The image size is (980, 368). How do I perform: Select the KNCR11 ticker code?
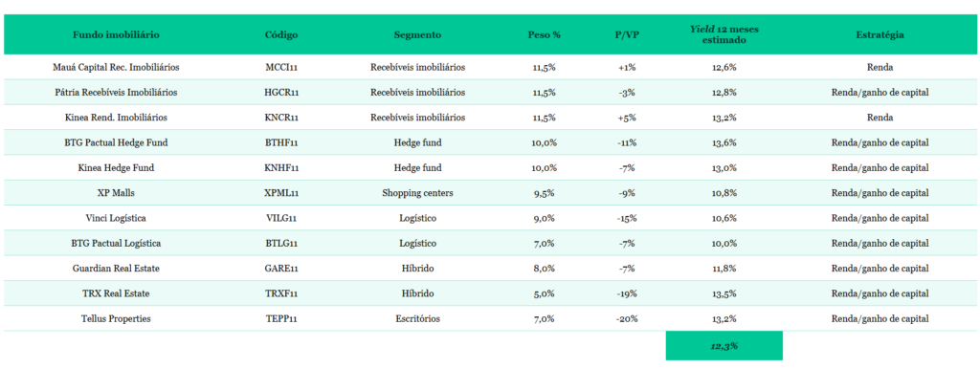[x=282, y=118]
